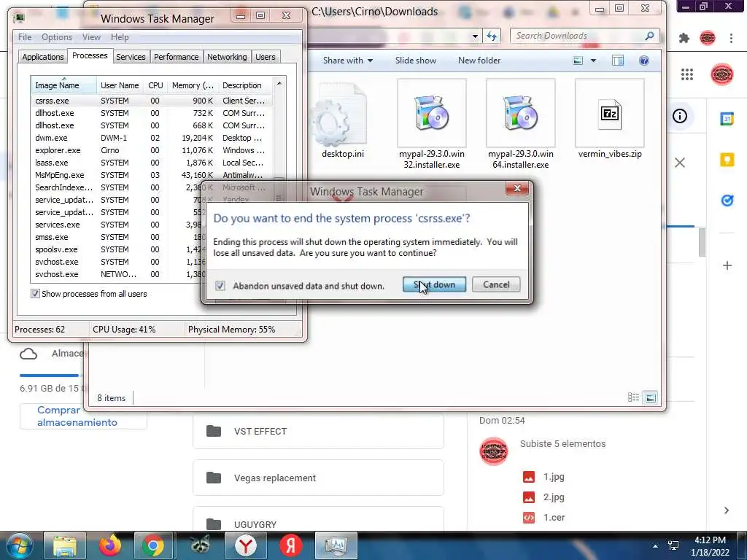Open the change view options dropdown arrow
Viewport: 747px width, 560px height.
tap(593, 61)
